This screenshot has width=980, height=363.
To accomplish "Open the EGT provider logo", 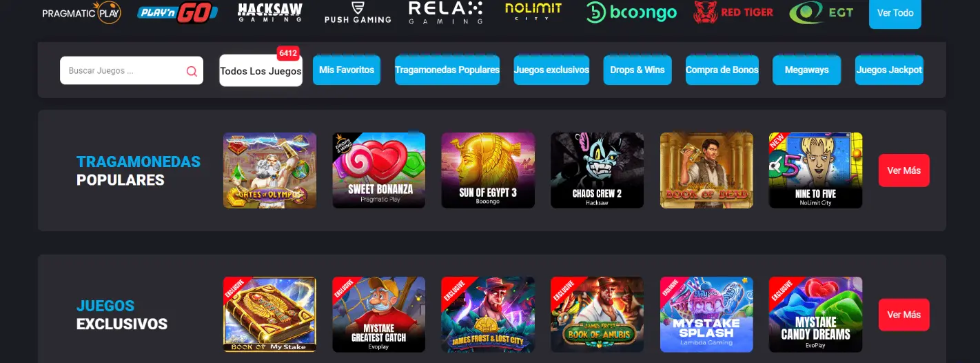I will 821,12.
